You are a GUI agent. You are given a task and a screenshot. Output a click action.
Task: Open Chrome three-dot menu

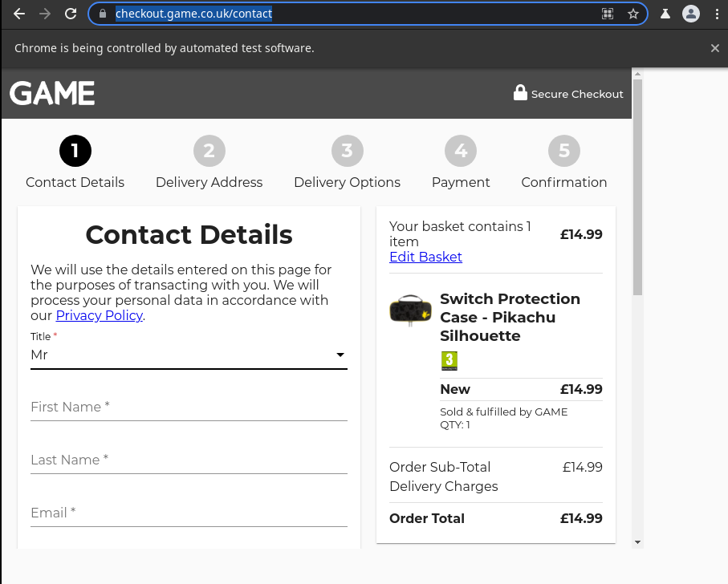(x=717, y=14)
